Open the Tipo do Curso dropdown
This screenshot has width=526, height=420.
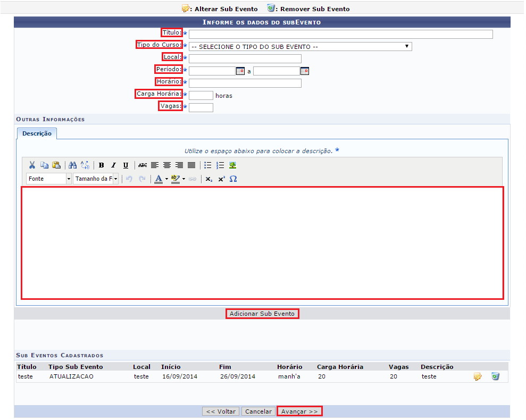300,47
